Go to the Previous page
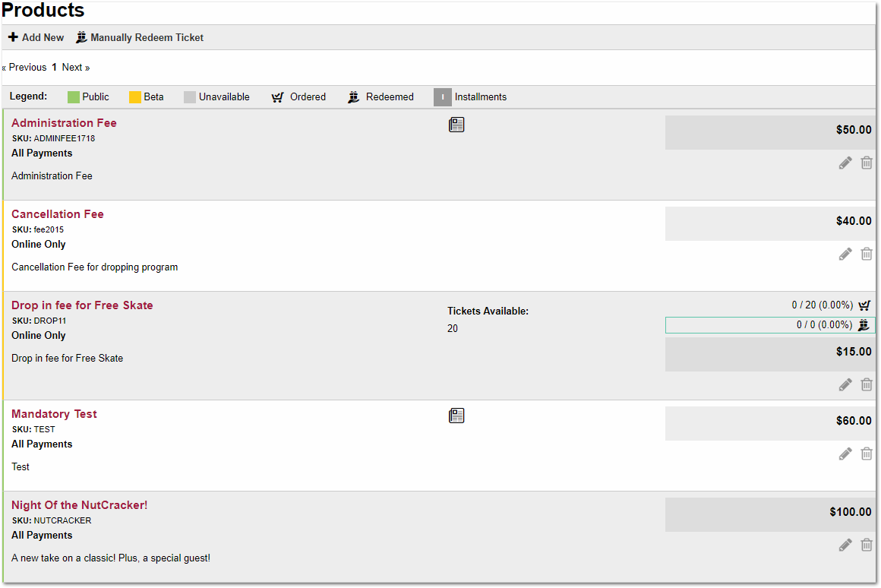The width and height of the screenshot is (881, 588). 26,68
